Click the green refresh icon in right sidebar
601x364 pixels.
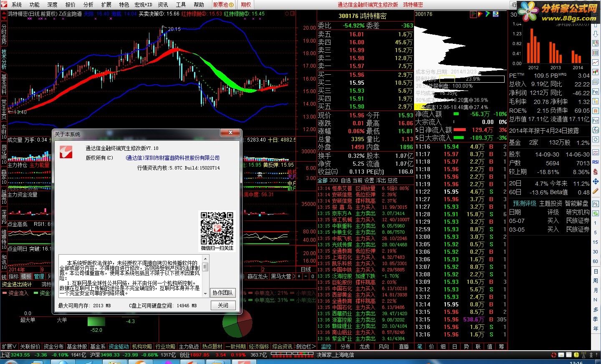point(596,213)
